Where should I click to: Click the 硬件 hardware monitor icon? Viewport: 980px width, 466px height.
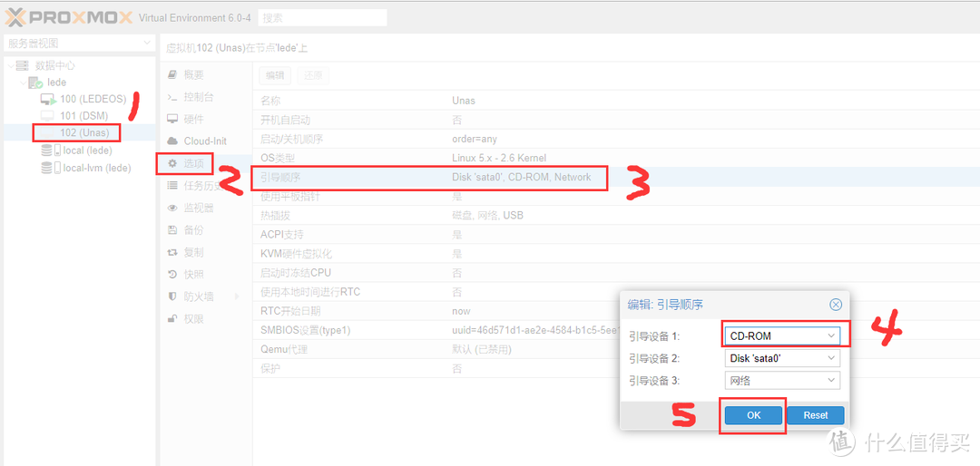click(x=172, y=119)
